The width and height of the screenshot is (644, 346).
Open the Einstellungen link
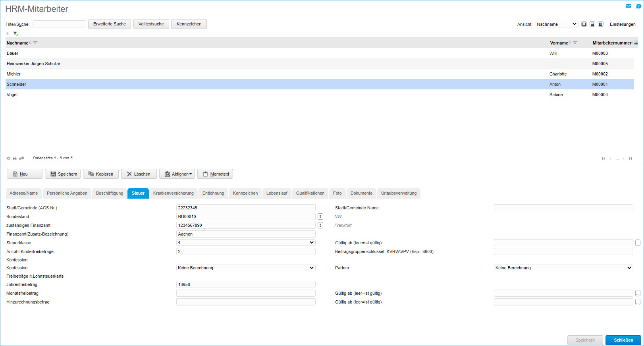pos(623,24)
